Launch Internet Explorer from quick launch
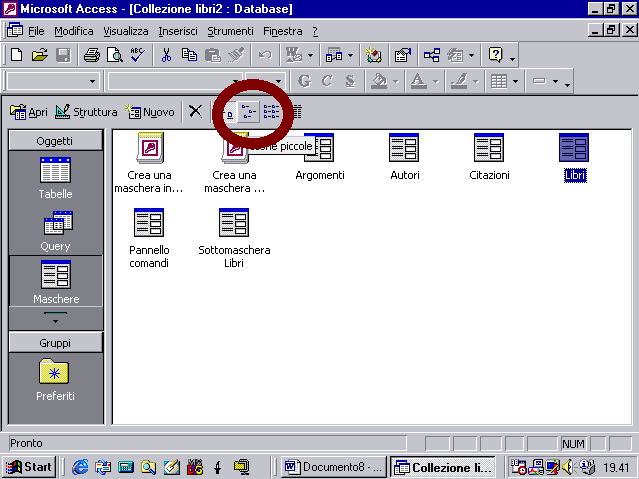The height and width of the screenshot is (479, 639). tap(80, 467)
